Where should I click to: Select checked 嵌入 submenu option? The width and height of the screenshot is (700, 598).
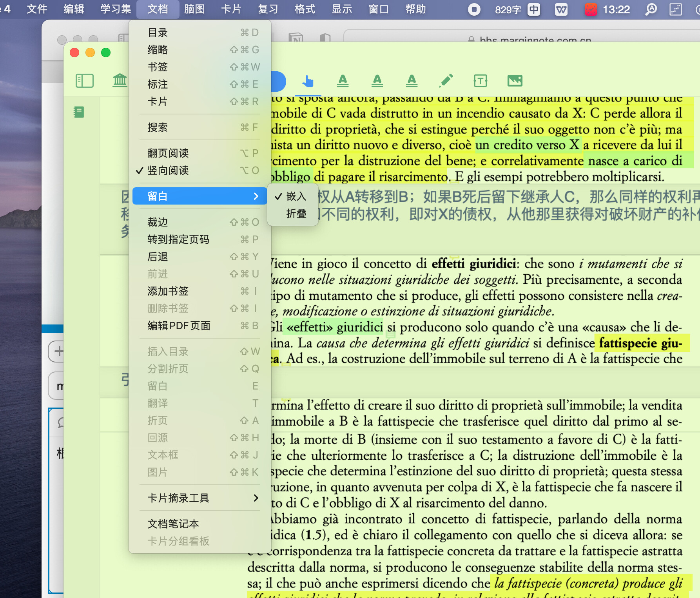pos(292,196)
